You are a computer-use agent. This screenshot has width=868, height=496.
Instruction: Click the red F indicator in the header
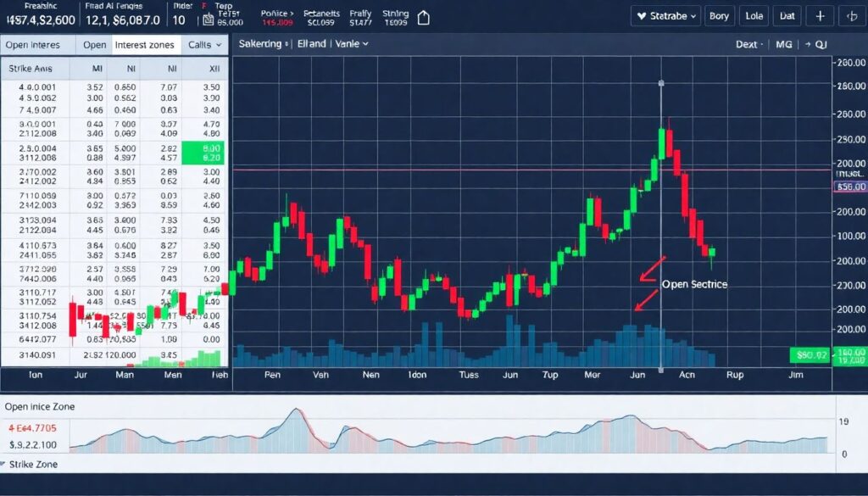[x=203, y=5]
